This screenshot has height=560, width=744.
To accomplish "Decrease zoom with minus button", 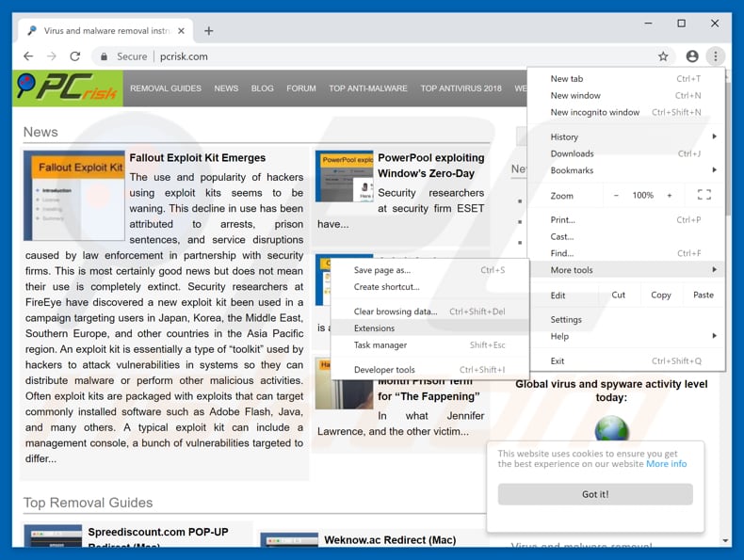I will [x=616, y=196].
